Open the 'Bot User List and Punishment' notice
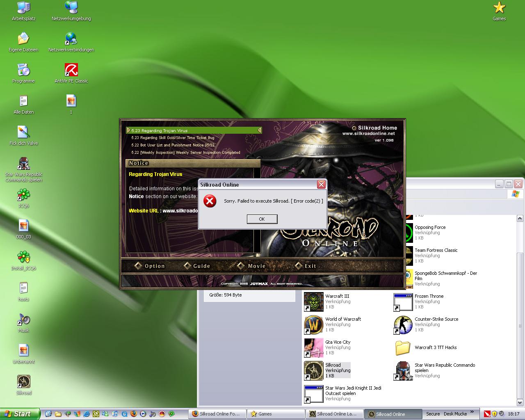 tap(173, 145)
